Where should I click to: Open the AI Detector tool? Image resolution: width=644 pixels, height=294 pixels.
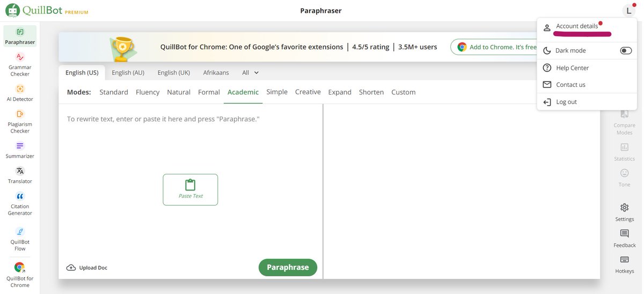pos(20,93)
